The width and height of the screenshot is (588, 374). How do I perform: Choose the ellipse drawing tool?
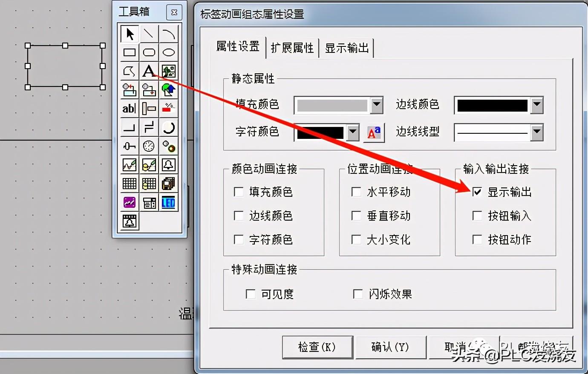point(168,52)
